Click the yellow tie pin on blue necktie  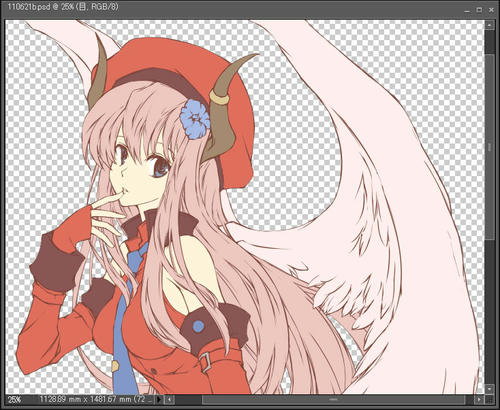pos(114,366)
